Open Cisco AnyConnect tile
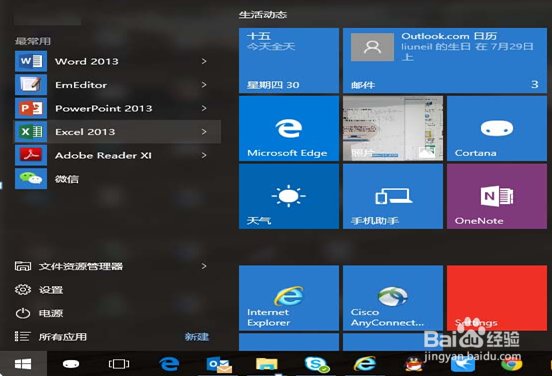This screenshot has width=552, height=376. tap(393, 298)
